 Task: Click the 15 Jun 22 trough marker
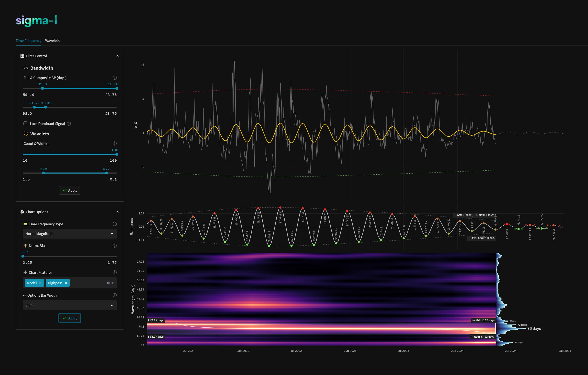point(291,246)
